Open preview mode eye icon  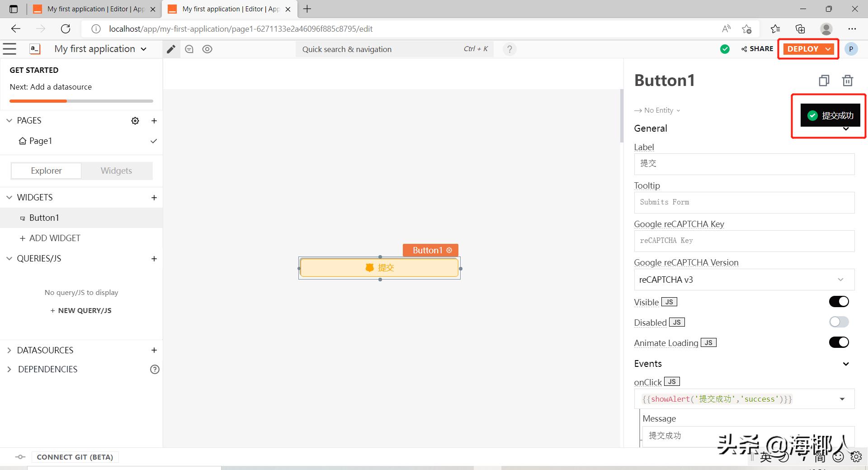coord(207,49)
